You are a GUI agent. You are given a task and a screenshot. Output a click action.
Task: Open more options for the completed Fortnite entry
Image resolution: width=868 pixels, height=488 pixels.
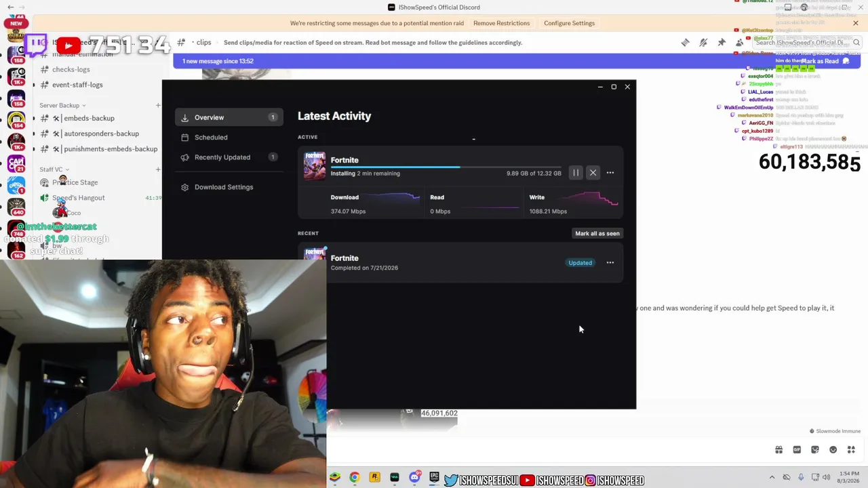tap(610, 262)
